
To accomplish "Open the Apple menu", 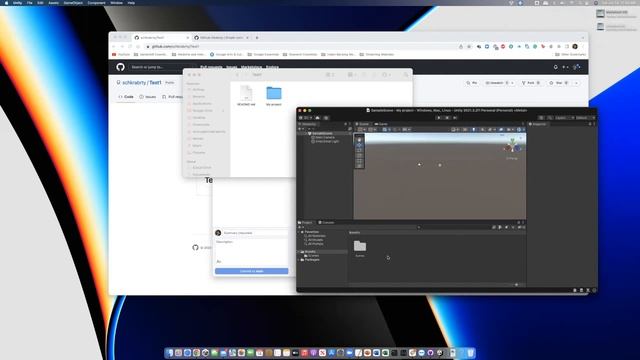I will click(6, 3).
